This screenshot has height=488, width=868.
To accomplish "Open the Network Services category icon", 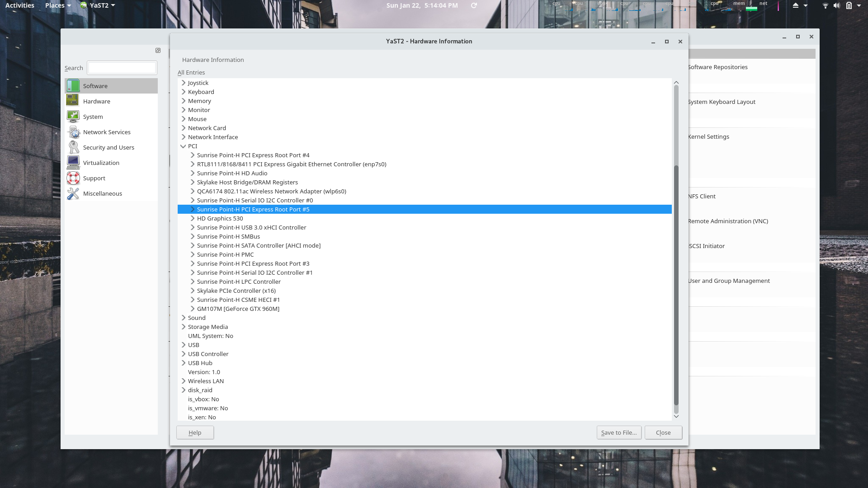I will [x=73, y=132].
